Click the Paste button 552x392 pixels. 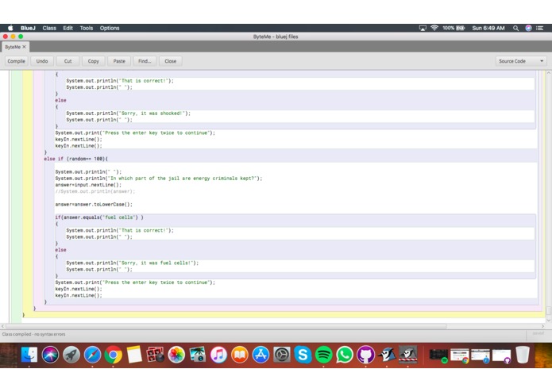119,61
